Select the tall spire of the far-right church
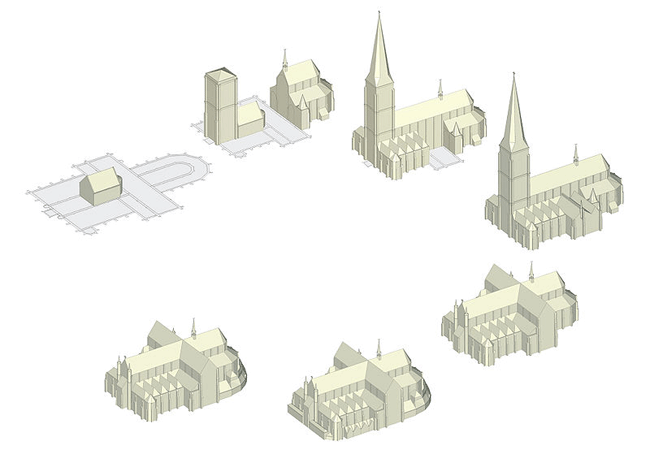This screenshot has height=450, width=650. [x=514, y=115]
